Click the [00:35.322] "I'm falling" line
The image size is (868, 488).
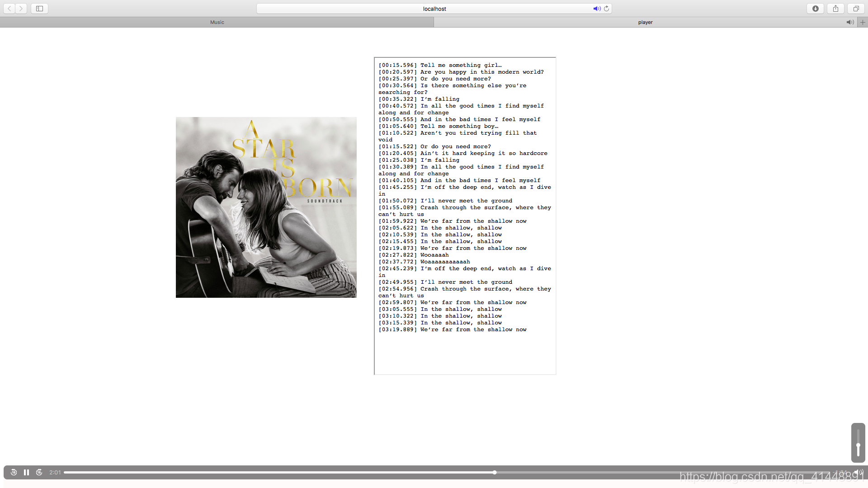(419, 99)
